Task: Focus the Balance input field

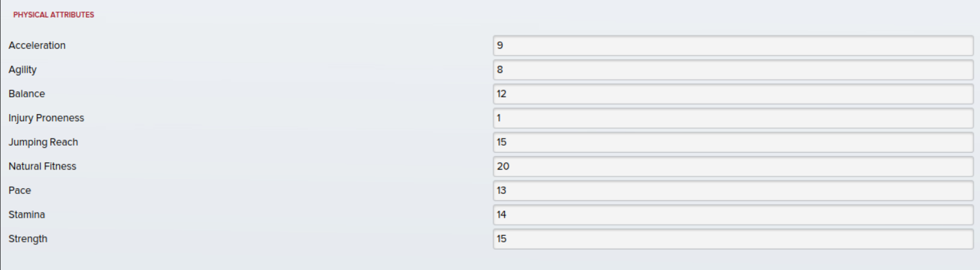Action: 732,94
